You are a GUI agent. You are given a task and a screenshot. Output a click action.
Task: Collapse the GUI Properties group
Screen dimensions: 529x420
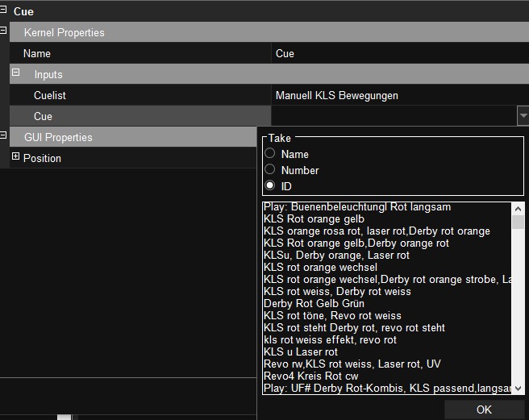pos(4,136)
